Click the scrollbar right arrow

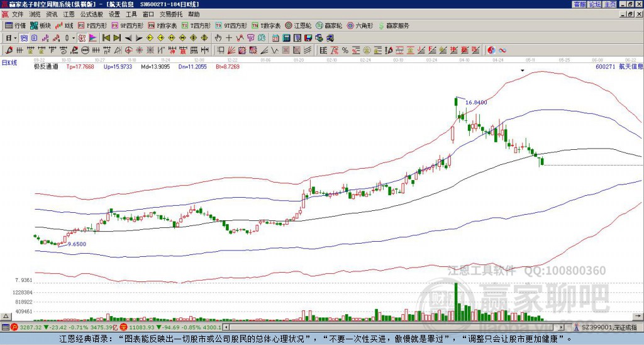point(561,327)
